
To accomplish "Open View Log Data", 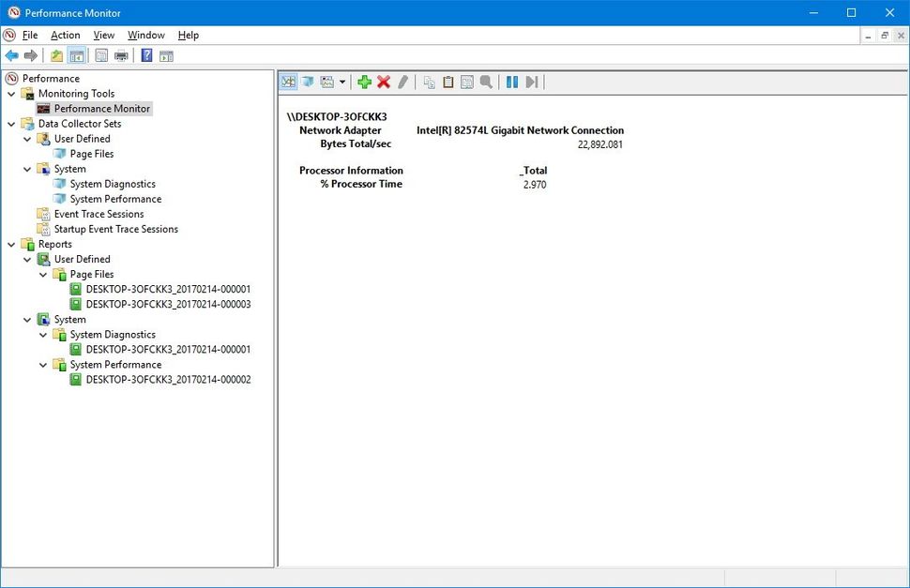I will pyautogui.click(x=308, y=82).
